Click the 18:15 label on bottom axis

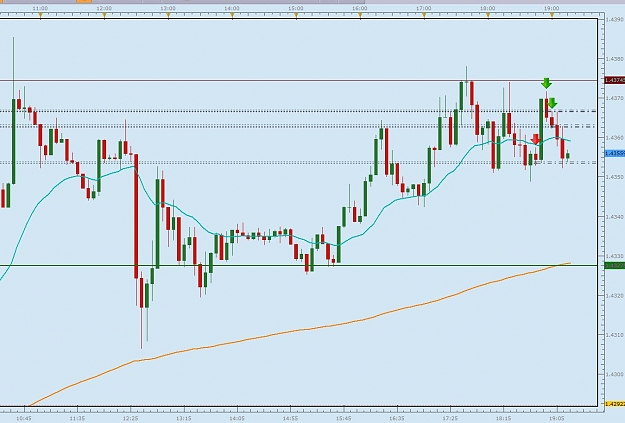(x=503, y=418)
